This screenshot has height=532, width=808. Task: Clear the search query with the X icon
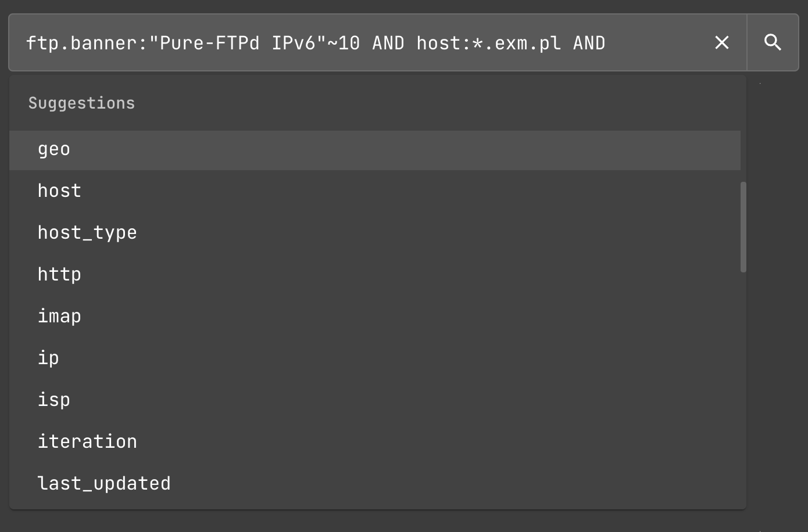click(721, 42)
